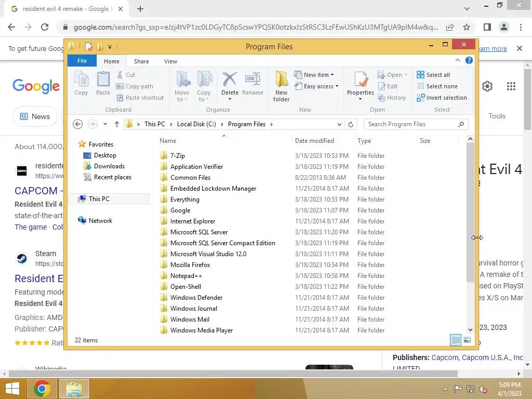Open Windows Start button
The image size is (532, 399).
[12, 389]
